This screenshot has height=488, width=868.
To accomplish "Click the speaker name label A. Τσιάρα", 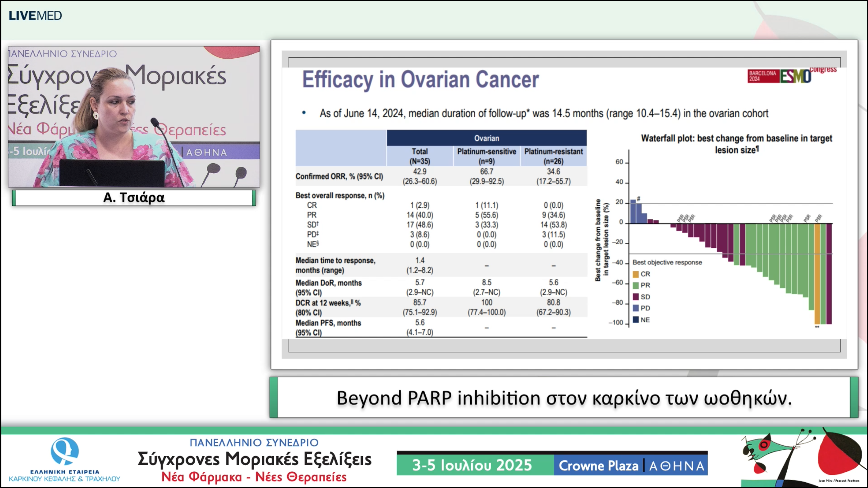I will pyautogui.click(x=134, y=198).
